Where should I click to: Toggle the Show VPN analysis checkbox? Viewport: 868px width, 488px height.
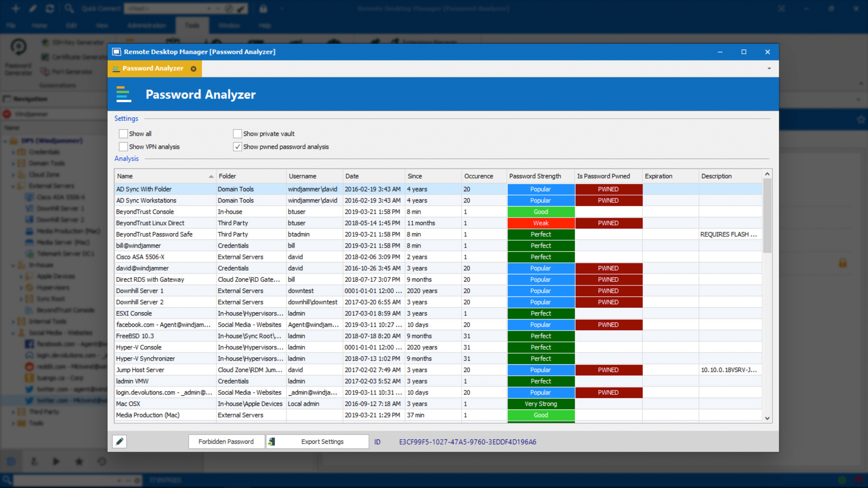(x=123, y=146)
